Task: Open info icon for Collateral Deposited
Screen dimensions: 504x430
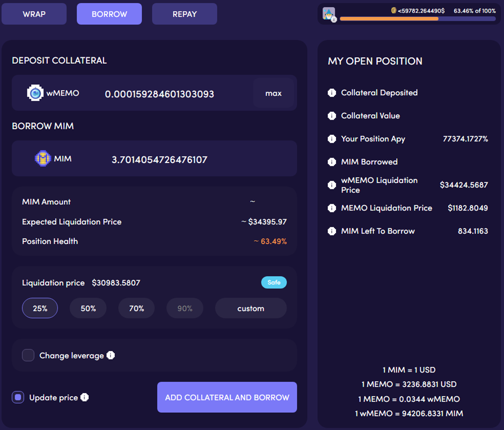Action: pos(332,93)
